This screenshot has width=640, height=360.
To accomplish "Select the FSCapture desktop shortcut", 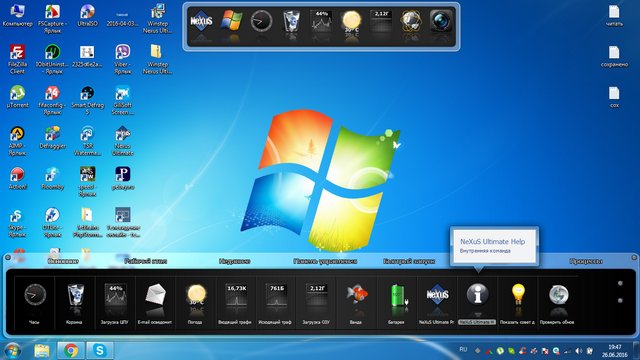I will (52, 19).
